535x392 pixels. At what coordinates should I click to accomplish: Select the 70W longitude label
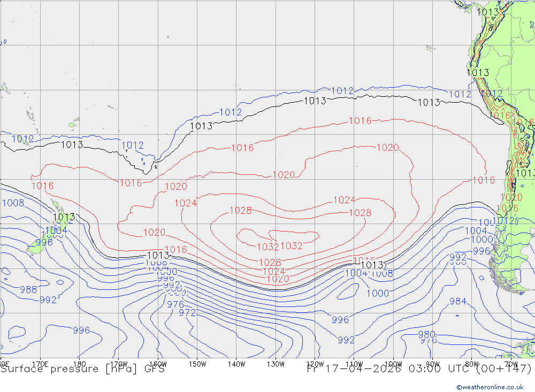(511, 364)
